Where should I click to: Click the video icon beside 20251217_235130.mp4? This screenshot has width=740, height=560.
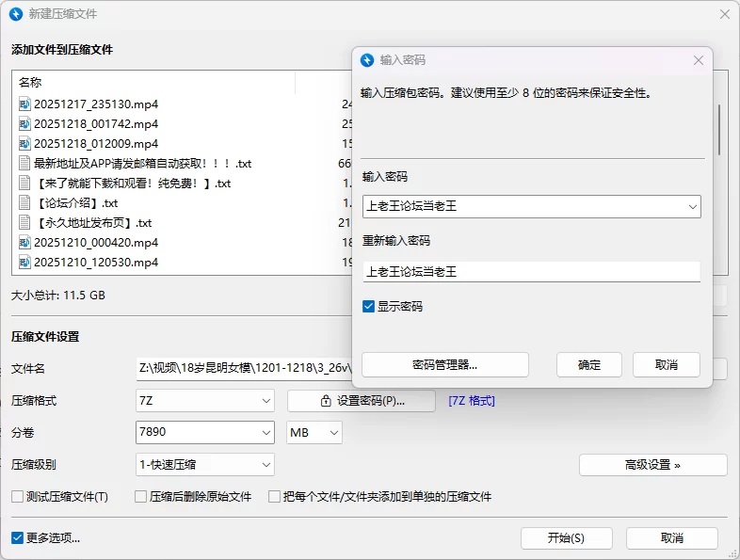click(x=24, y=104)
